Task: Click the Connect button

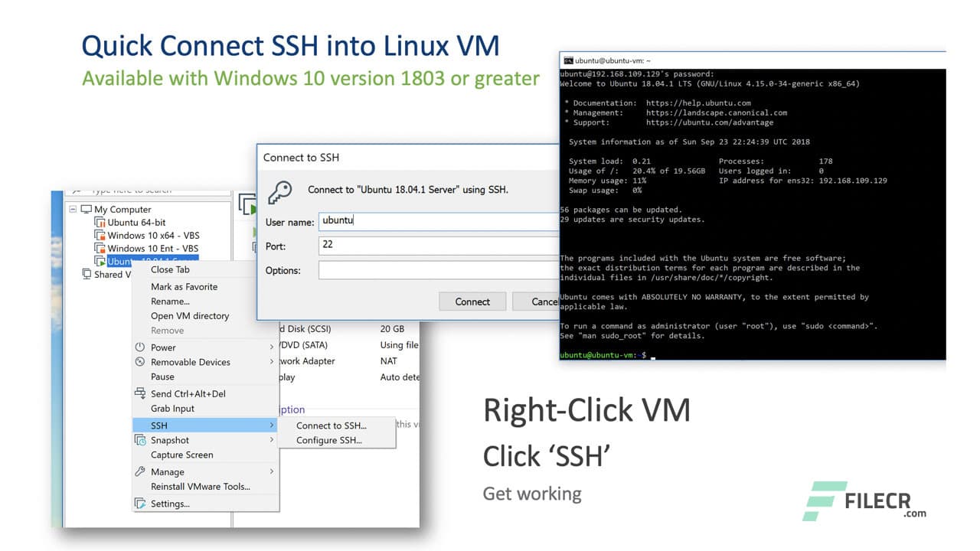Action: 472,302
